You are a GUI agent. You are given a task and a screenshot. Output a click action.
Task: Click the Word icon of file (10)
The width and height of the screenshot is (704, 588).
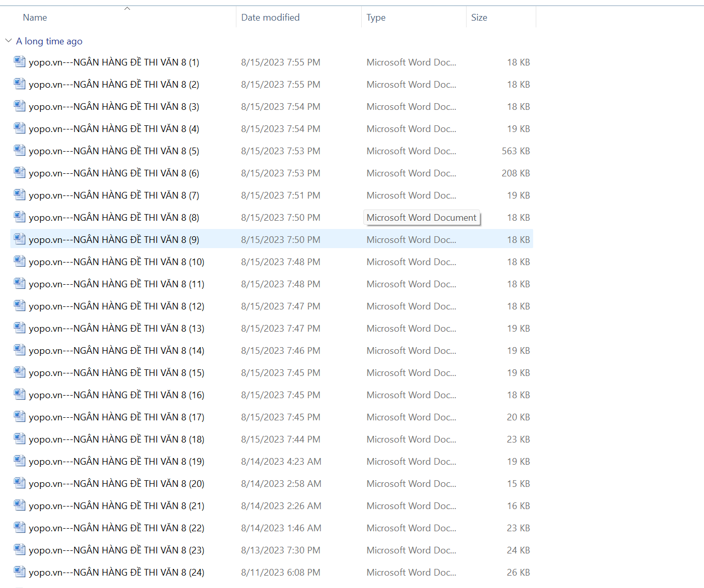click(20, 262)
